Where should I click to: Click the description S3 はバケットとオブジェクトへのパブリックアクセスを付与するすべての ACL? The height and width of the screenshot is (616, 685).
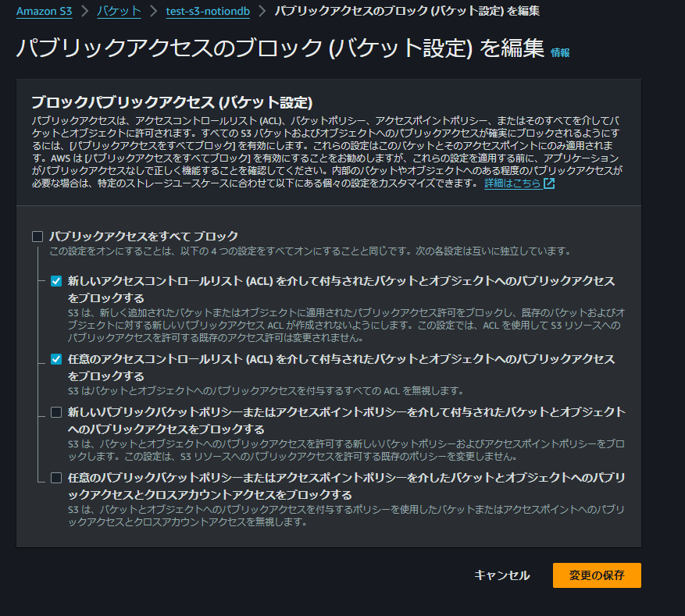point(266,390)
